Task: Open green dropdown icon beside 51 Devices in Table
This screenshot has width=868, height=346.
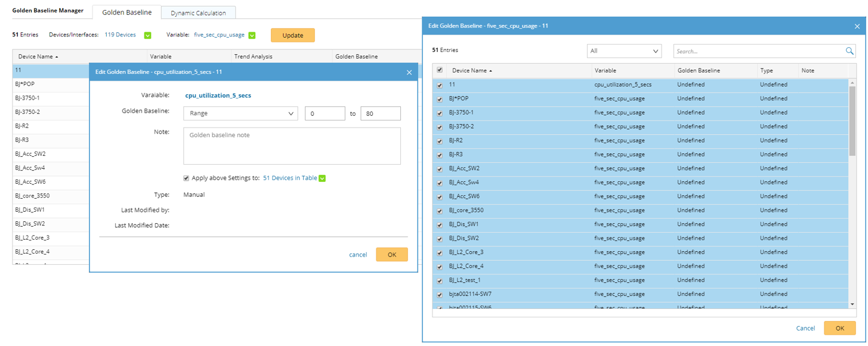Action: 322,178
